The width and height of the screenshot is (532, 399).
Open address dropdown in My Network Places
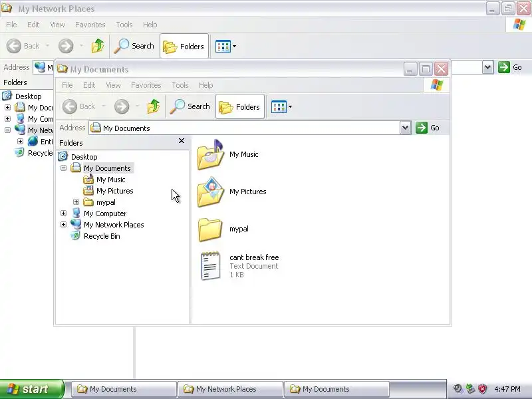487,67
